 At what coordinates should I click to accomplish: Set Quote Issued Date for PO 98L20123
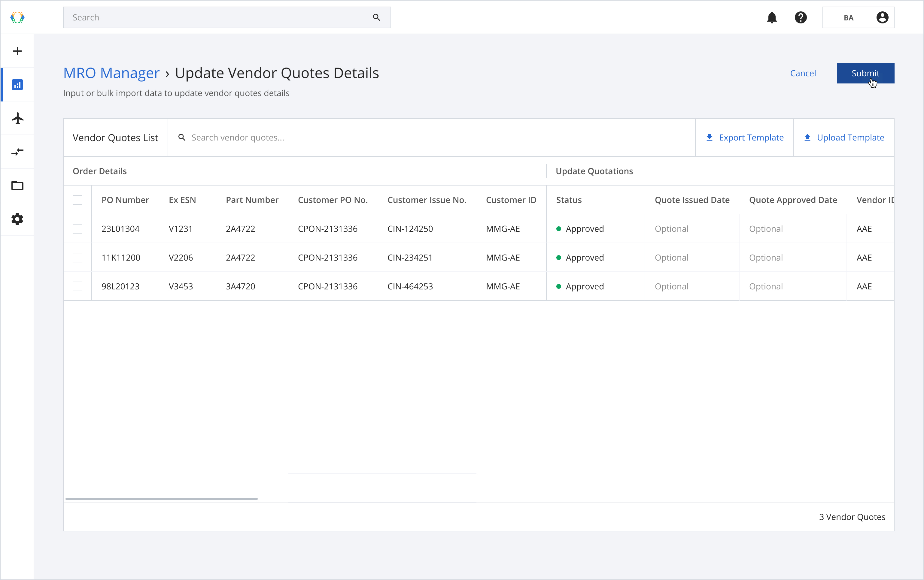tap(692, 286)
